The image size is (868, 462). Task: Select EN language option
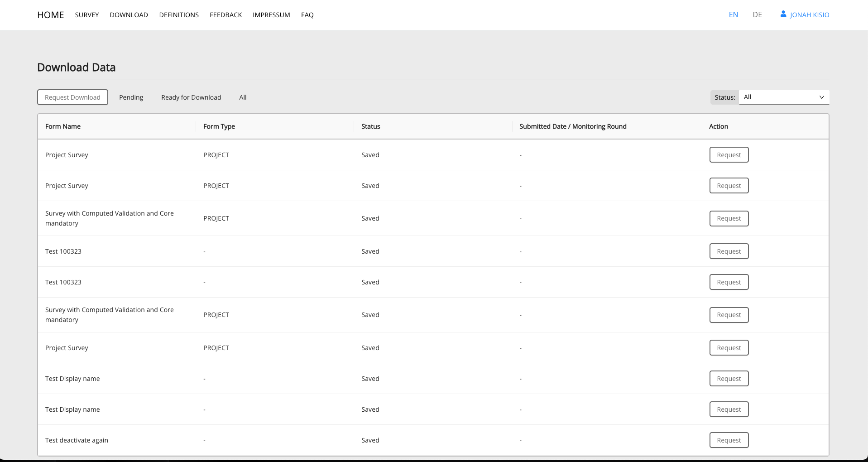[733, 14]
